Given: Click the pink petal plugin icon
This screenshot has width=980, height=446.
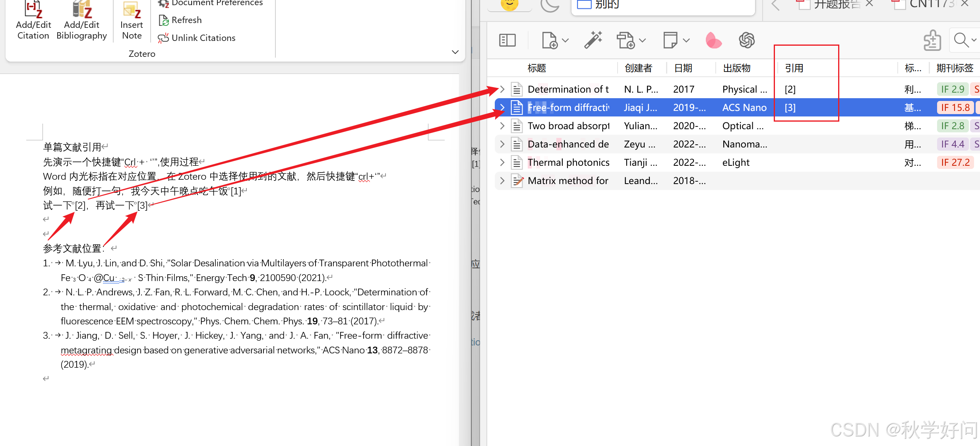Looking at the screenshot, I should coord(713,40).
